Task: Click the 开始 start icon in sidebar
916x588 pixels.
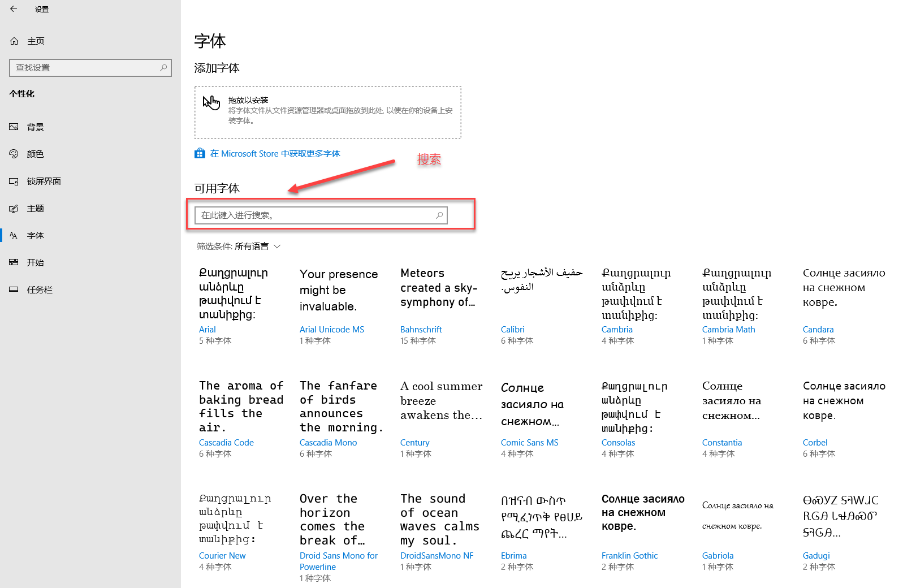Action: [14, 262]
